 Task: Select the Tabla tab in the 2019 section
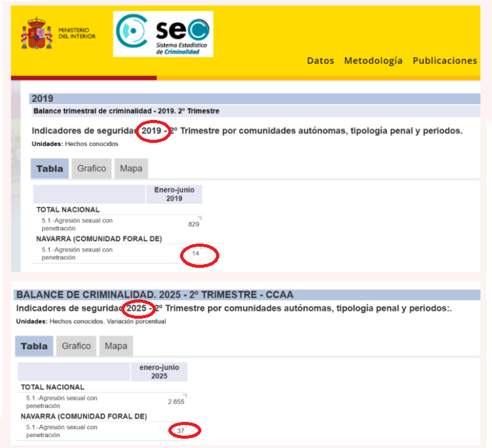[x=50, y=168]
